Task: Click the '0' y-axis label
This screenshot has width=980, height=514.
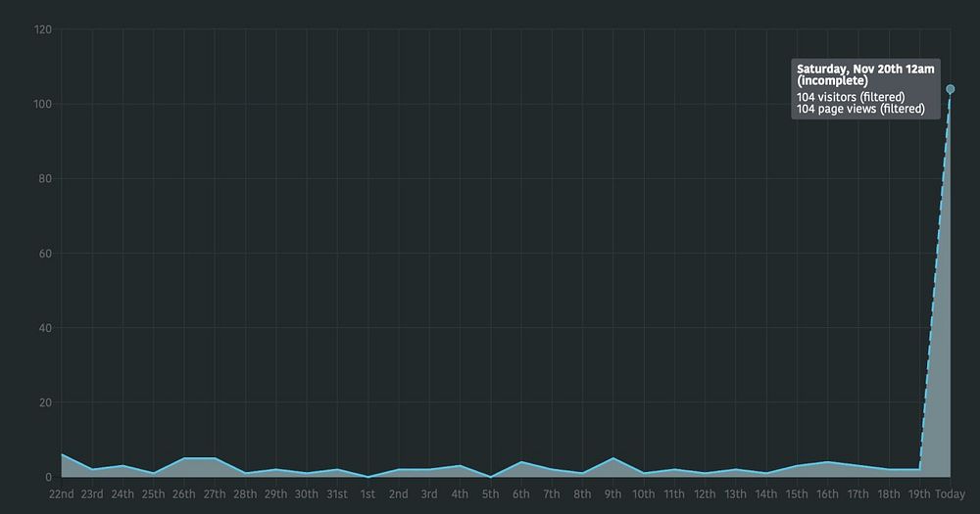Action: tap(48, 477)
